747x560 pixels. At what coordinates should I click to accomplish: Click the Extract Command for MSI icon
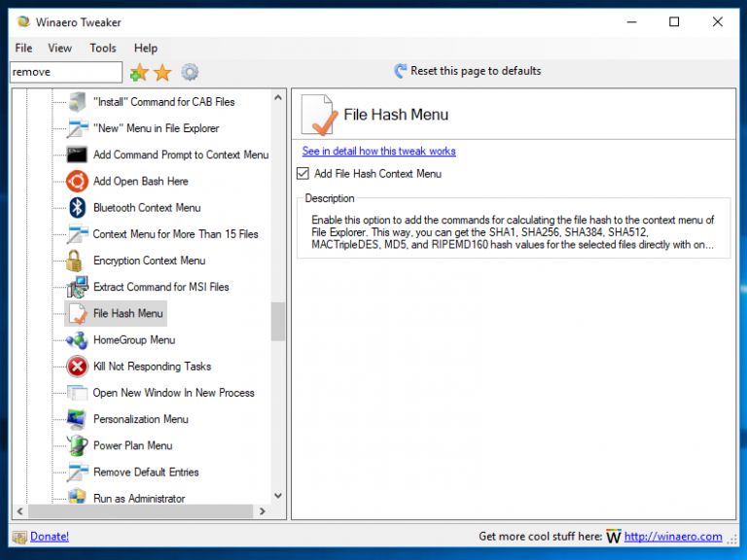[x=77, y=287]
